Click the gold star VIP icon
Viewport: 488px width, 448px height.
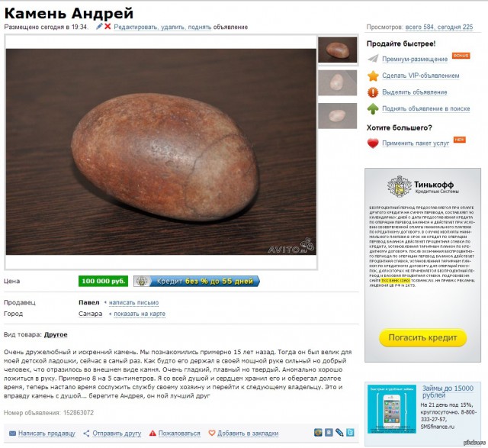pos(373,76)
